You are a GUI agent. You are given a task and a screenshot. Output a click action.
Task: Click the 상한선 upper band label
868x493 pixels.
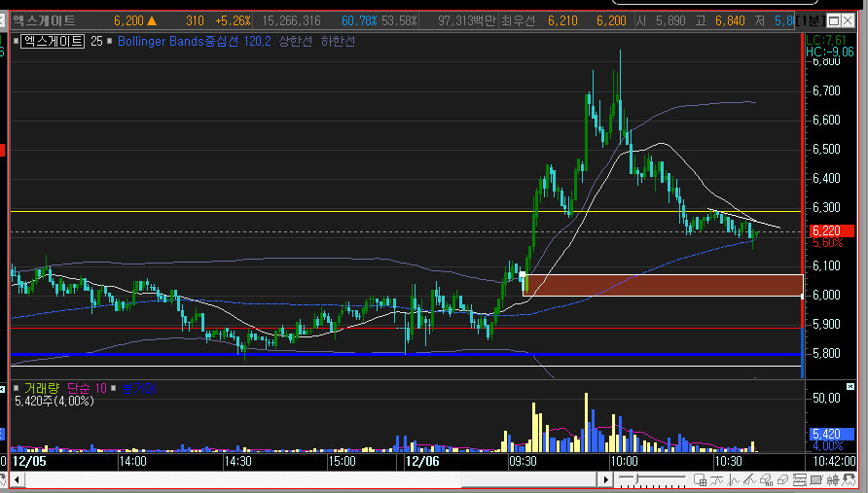tap(295, 42)
